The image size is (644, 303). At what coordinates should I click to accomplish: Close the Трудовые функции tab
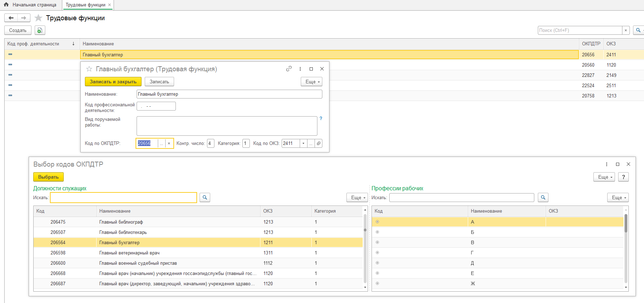pyautogui.click(x=110, y=5)
